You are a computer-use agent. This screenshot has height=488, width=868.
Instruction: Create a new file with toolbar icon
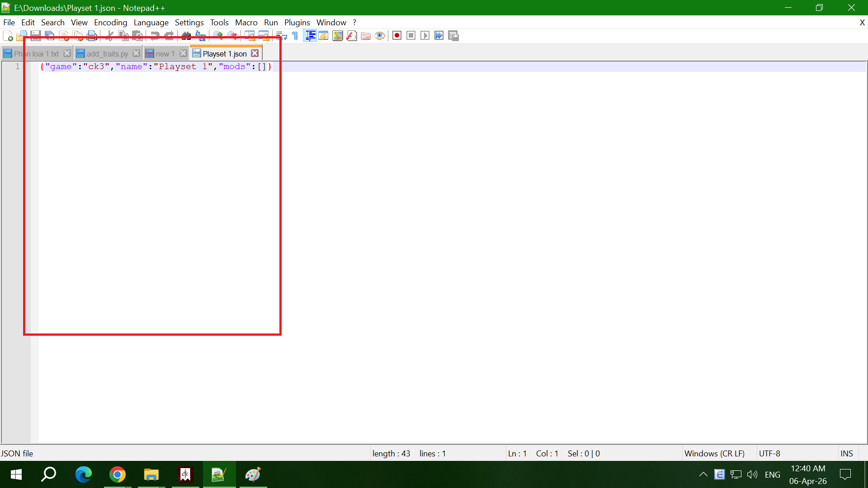click(x=8, y=36)
